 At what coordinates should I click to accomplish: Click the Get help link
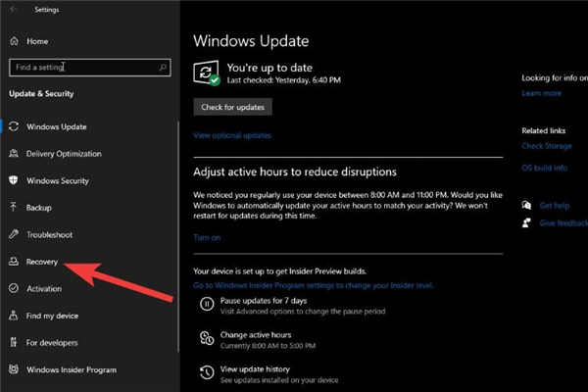point(555,206)
